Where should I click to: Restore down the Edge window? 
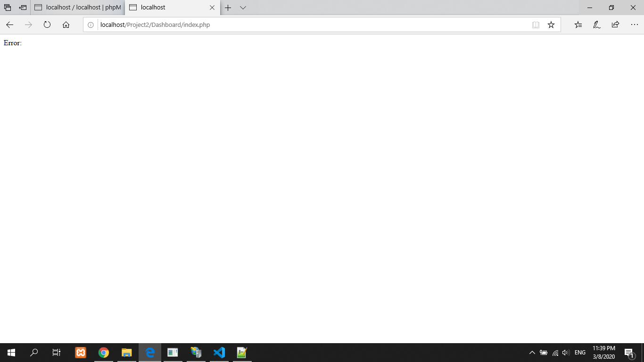tap(611, 8)
